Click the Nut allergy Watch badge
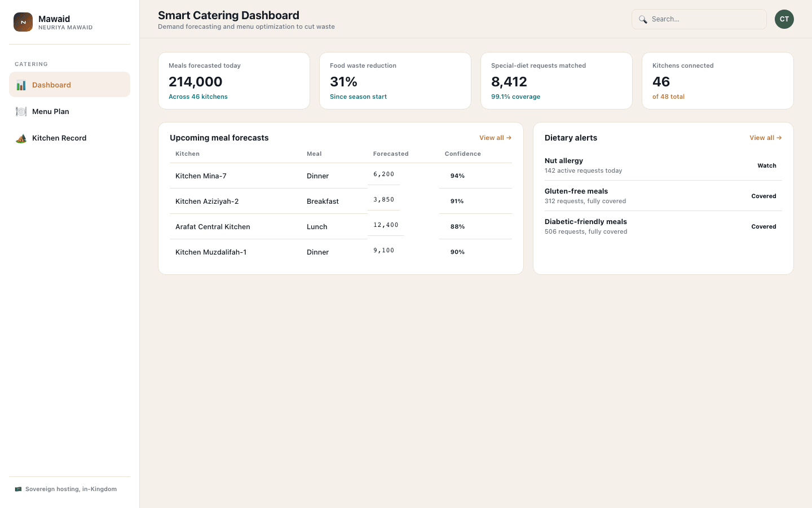Screen dimensions: 812x508 (767, 166)
